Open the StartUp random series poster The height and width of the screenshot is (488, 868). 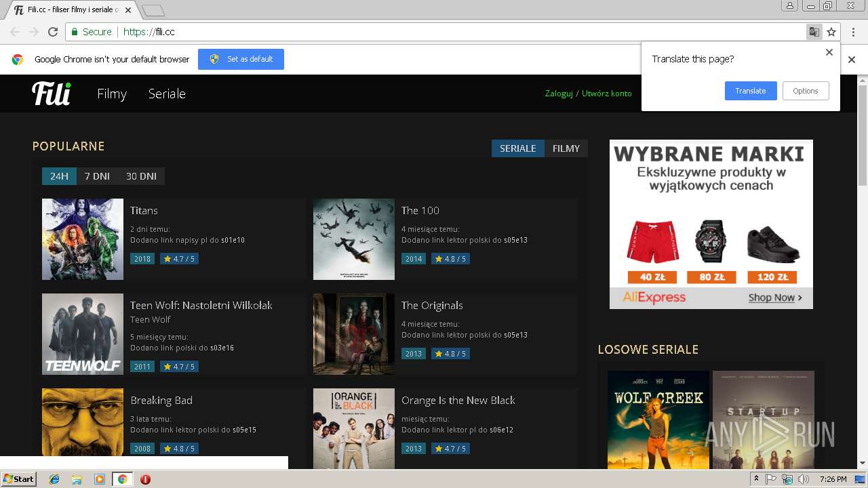[x=764, y=420]
